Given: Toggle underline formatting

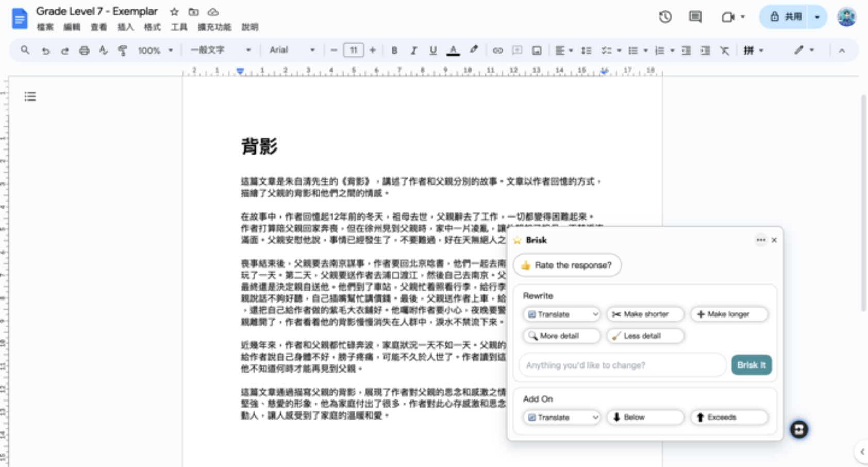Looking at the screenshot, I should click(x=433, y=51).
